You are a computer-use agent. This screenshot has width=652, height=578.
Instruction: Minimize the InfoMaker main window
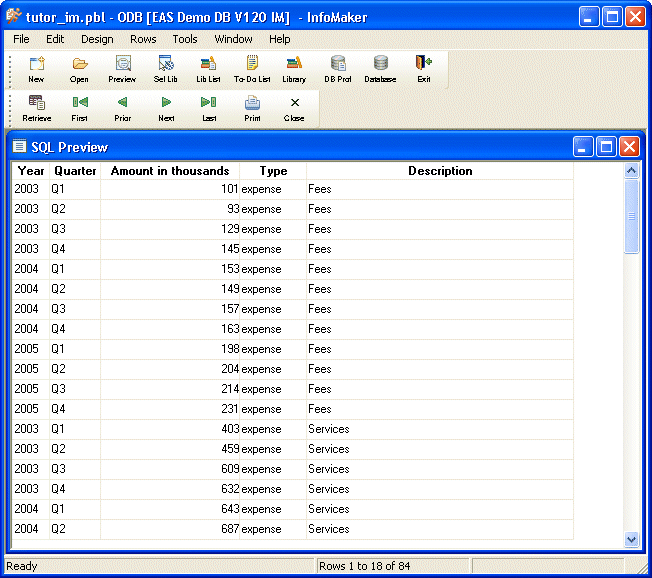pos(588,17)
